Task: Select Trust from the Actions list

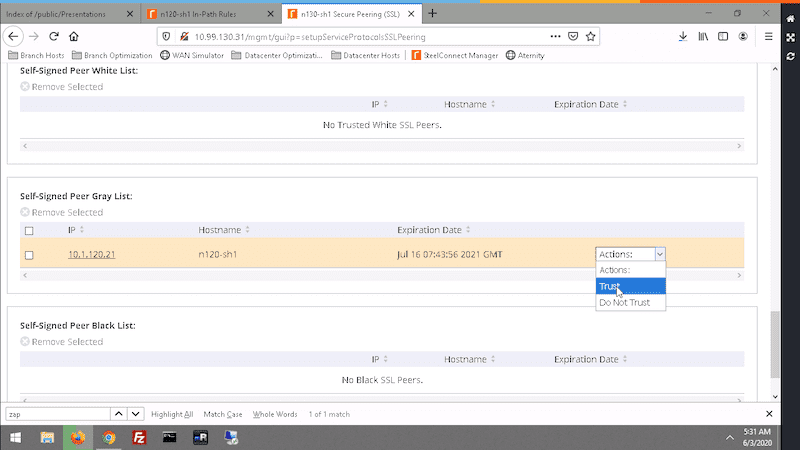Action: pyautogui.click(x=610, y=286)
